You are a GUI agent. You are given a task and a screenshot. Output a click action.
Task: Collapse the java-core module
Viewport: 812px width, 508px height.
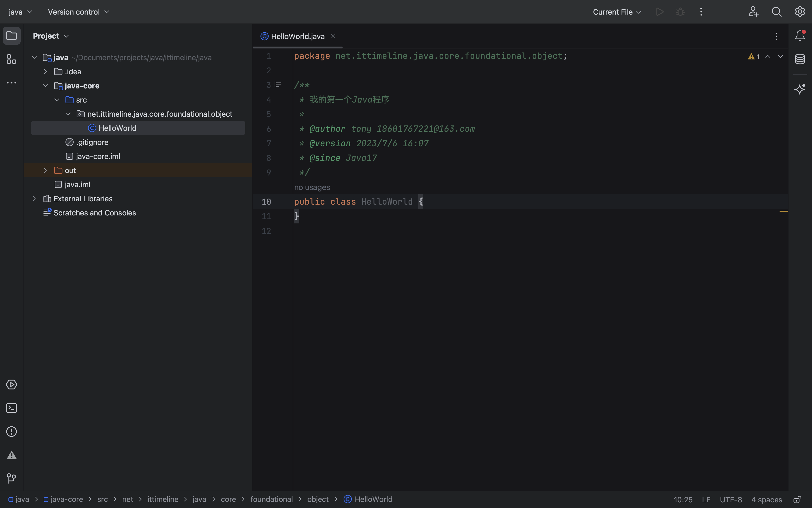click(x=46, y=86)
